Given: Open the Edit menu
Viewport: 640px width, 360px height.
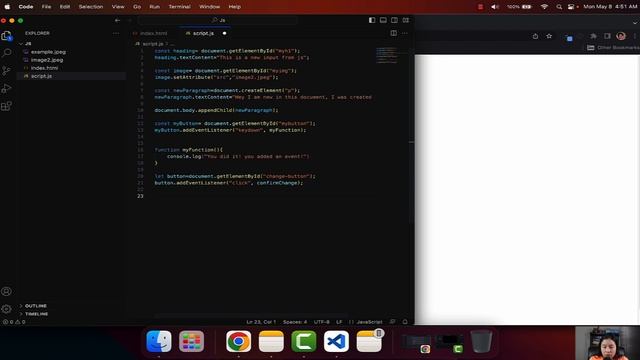Looking at the screenshot, I should point(64,7).
